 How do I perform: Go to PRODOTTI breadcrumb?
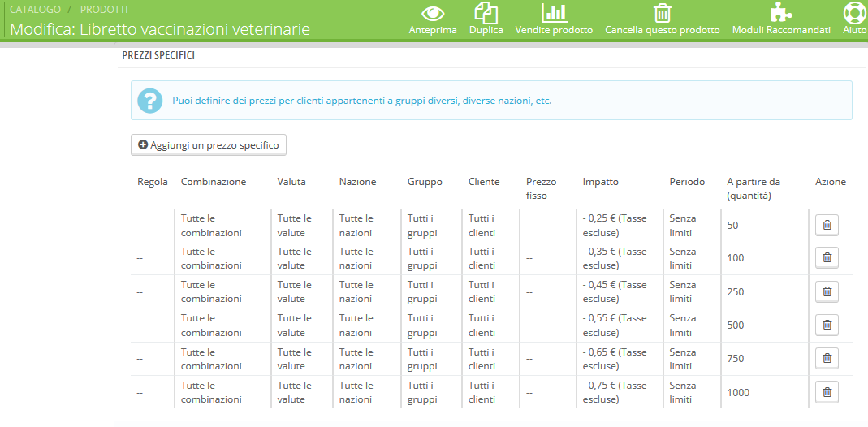tap(104, 10)
